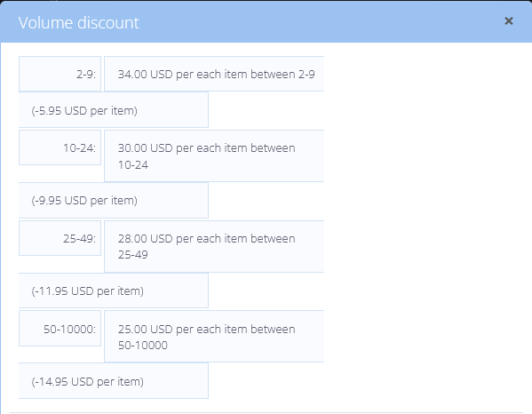Select the 10-24 quantity range cell
Screen dimensions: 532x414
point(60,147)
